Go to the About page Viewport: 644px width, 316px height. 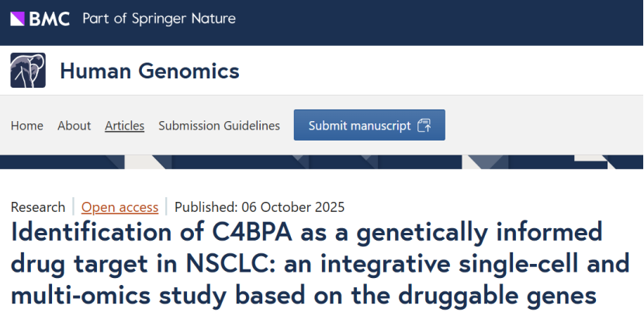tap(74, 126)
